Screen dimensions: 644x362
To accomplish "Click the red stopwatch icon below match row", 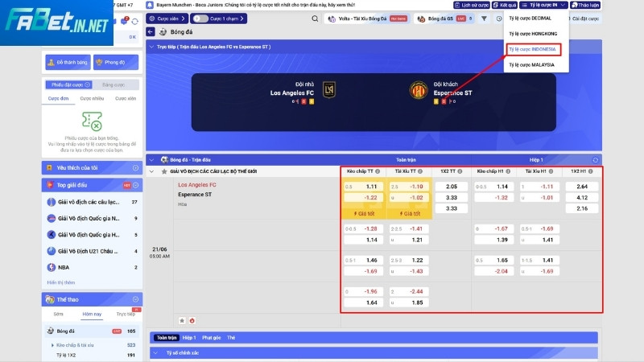I will pyautogui.click(x=192, y=320).
